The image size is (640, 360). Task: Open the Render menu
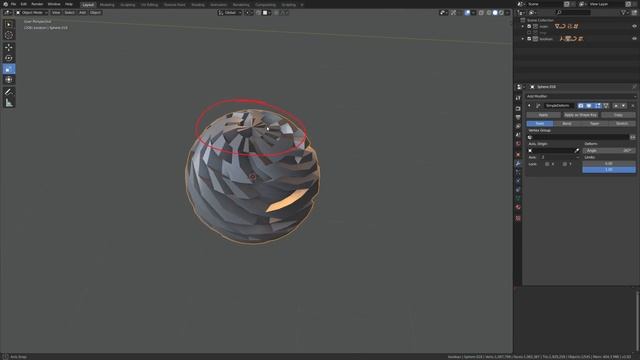pyautogui.click(x=37, y=4)
